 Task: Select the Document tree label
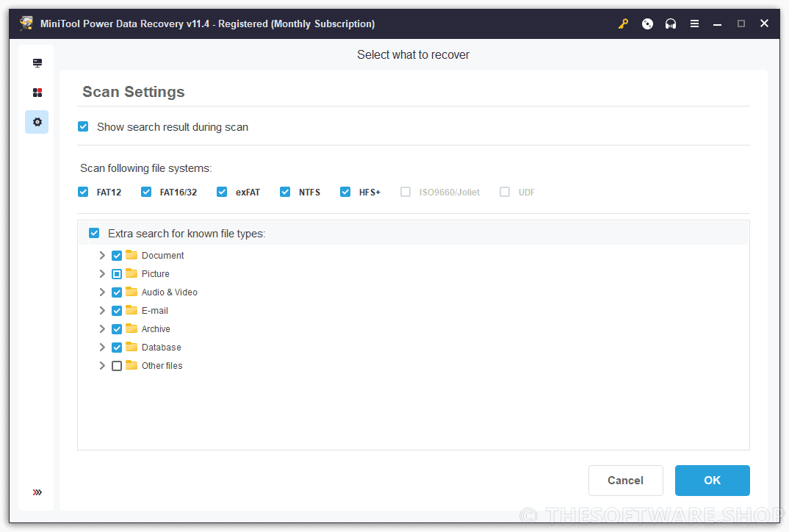[x=162, y=255]
